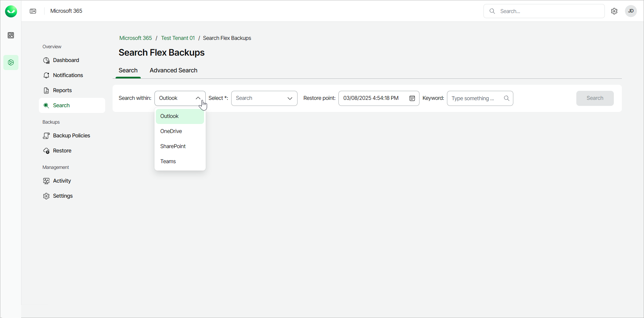This screenshot has height=318, width=644.
Task: Follow the Microsoft 365 breadcrumb link
Action: (x=136, y=38)
